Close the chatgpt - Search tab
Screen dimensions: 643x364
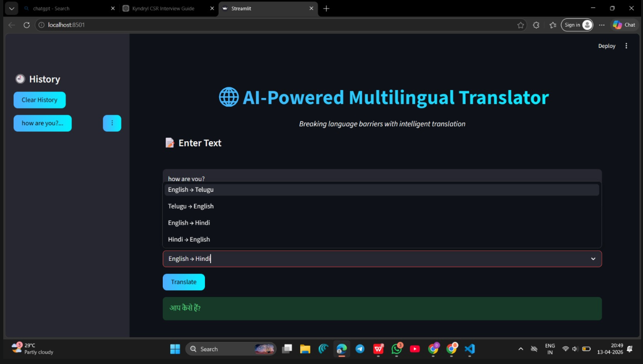[x=113, y=8]
